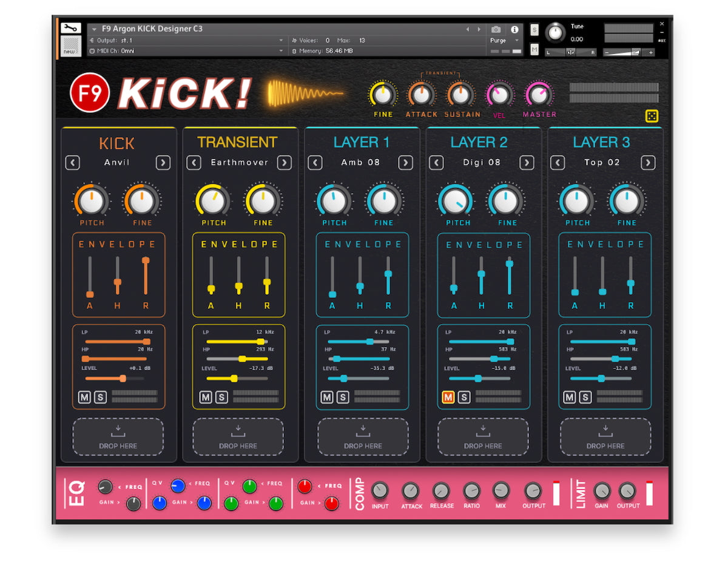Viewport: 728px width, 562px height.
Task: Click the Transient LP filter slider
Action: point(237,342)
